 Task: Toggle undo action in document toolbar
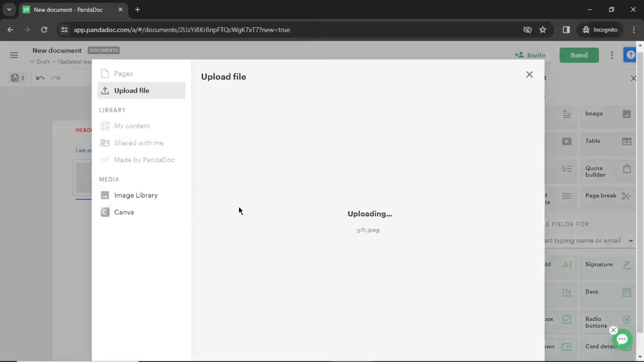pyautogui.click(x=40, y=78)
